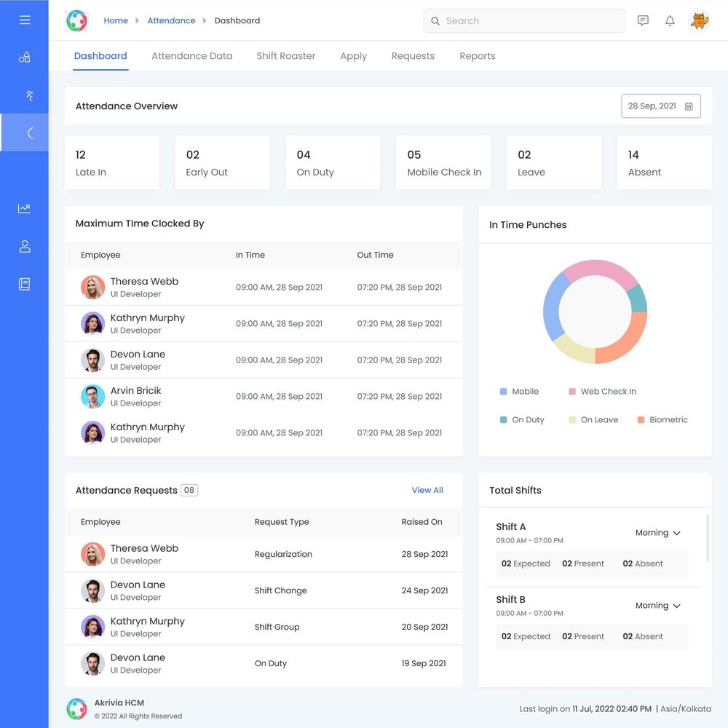This screenshot has height=728, width=728.
Task: Go to Home breadcrumb
Action: pyautogui.click(x=116, y=20)
